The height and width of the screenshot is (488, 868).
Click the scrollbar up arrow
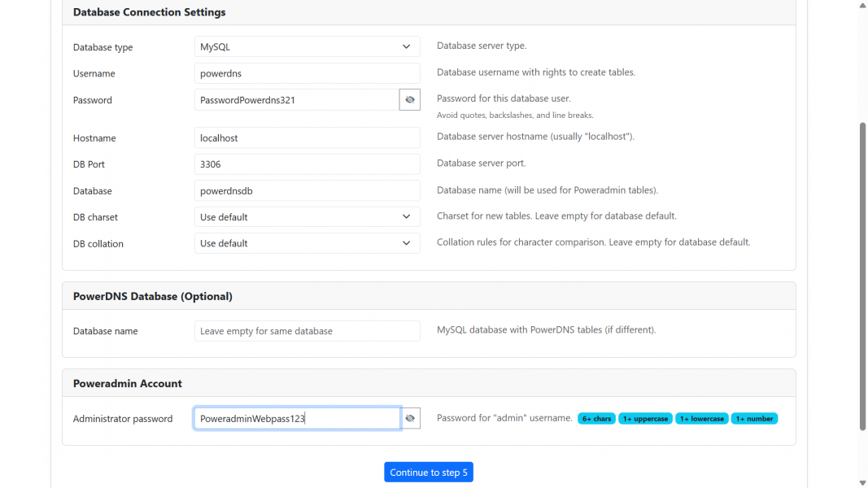pyautogui.click(x=862, y=5)
